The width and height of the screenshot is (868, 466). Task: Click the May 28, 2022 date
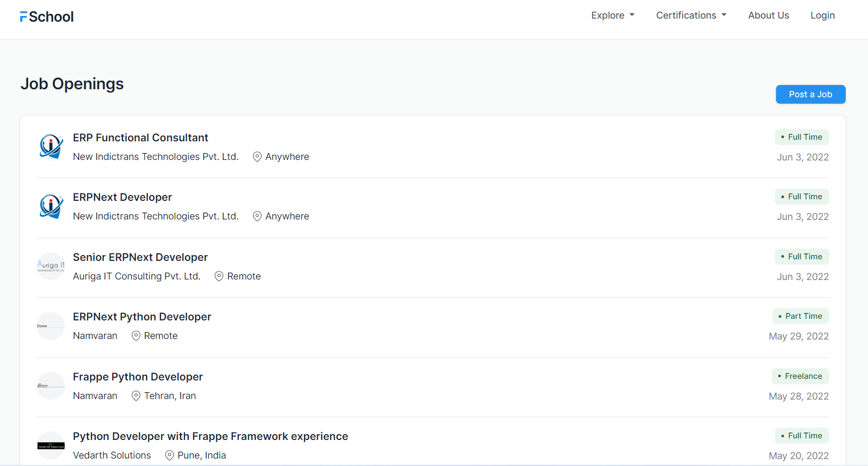point(799,396)
